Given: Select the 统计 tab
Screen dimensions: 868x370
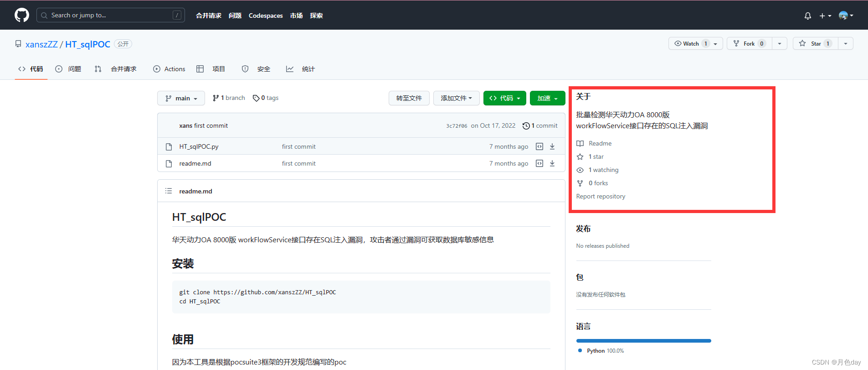Looking at the screenshot, I should click(301, 69).
